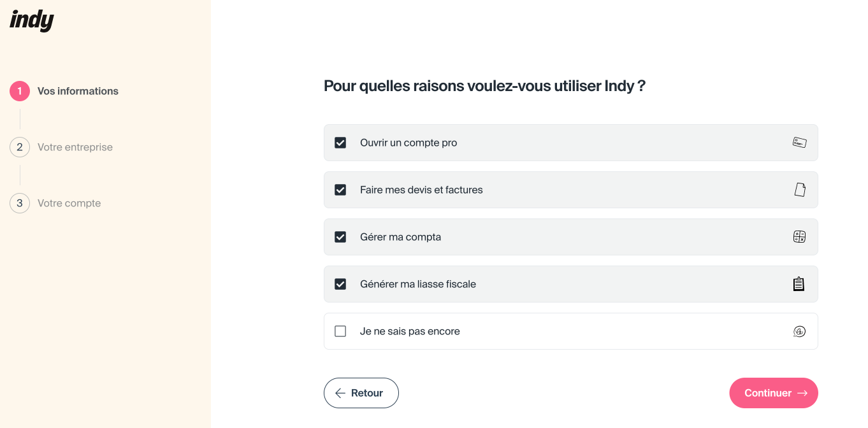The width and height of the screenshot is (868, 428).
Task: Click the Continuer button
Action: [x=774, y=393]
